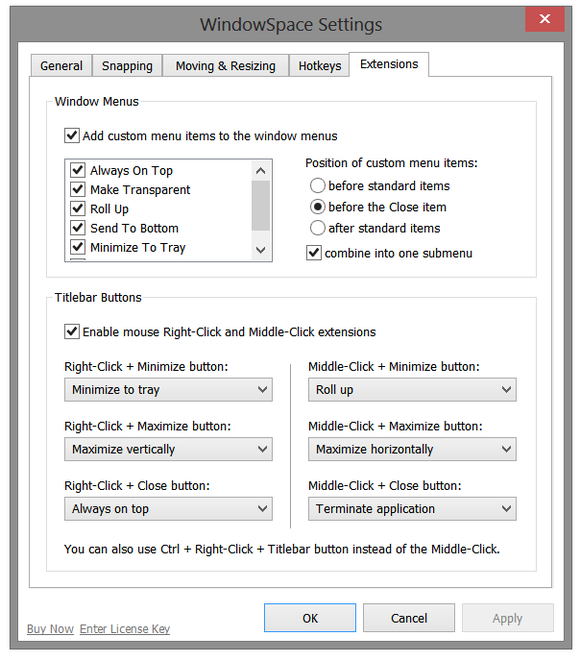The image size is (580, 661).
Task: Close the WindowSpace Settings dialog
Action: (x=544, y=19)
